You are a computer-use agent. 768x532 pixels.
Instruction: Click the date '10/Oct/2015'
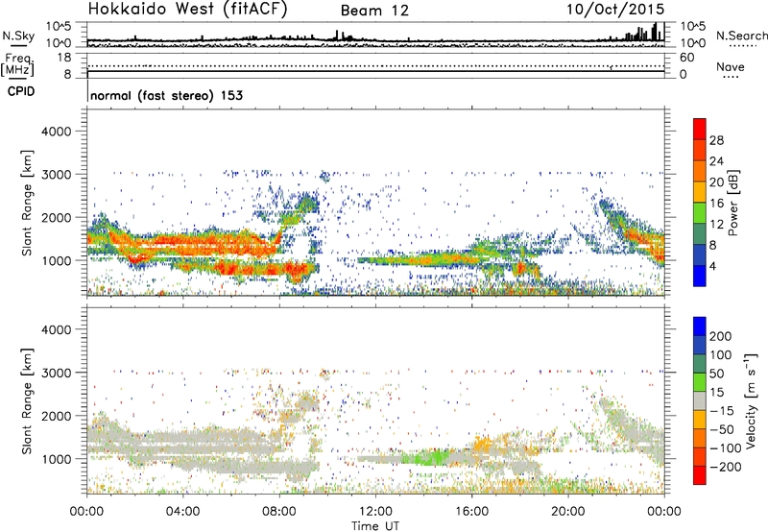point(615,10)
